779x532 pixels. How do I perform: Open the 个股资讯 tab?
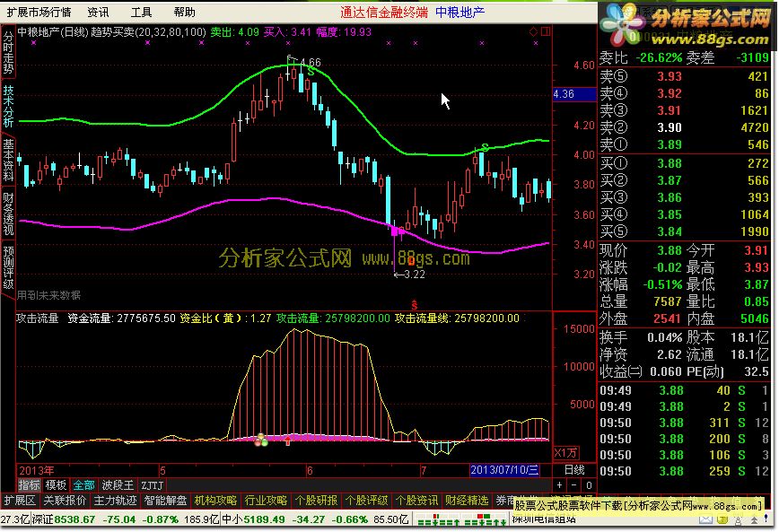point(416,501)
